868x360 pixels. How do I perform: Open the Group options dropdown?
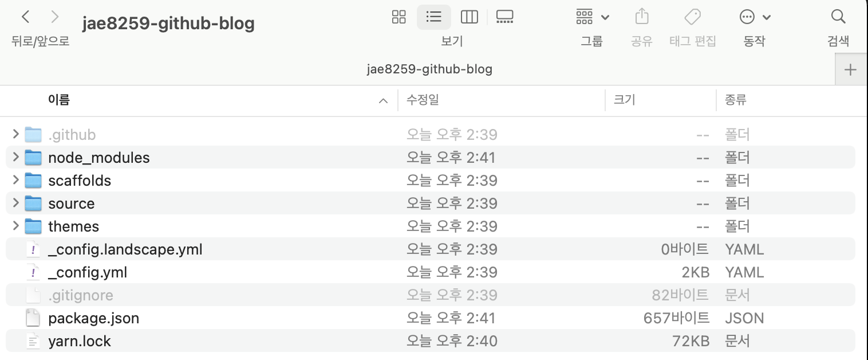click(x=592, y=17)
